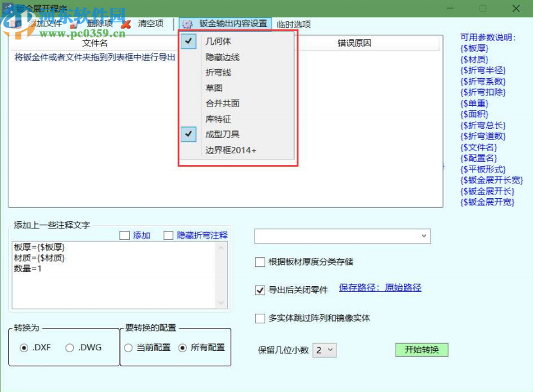The width and height of the screenshot is (533, 392).
Task: Select the 当前配置 radio button
Action: pos(128,348)
